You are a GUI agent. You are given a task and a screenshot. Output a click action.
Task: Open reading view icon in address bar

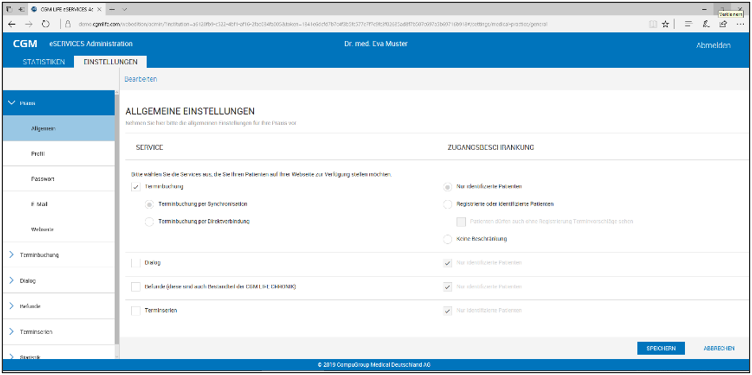(x=652, y=24)
